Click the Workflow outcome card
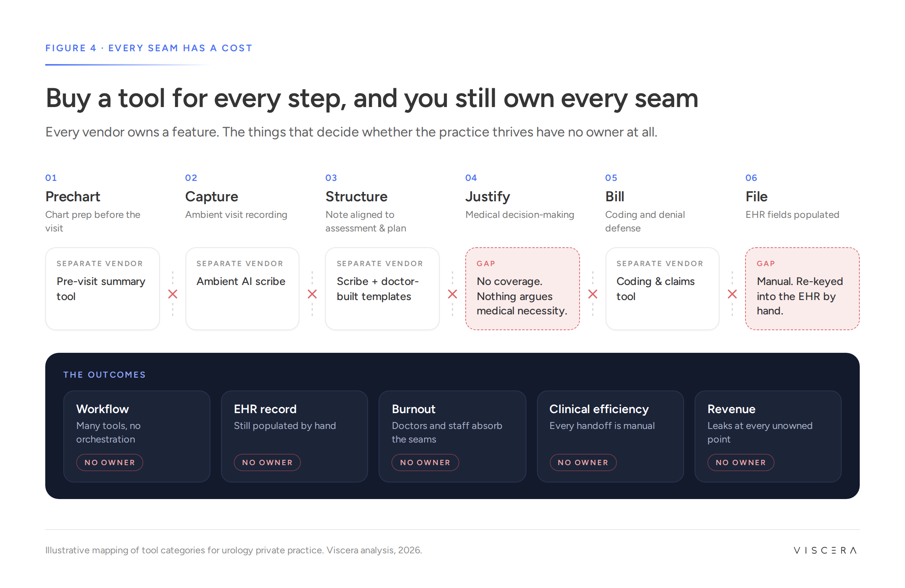The image size is (905, 588). [x=137, y=436]
